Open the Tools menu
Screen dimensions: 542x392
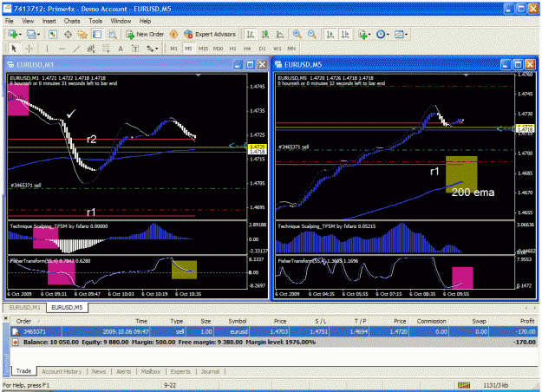pyautogui.click(x=95, y=21)
